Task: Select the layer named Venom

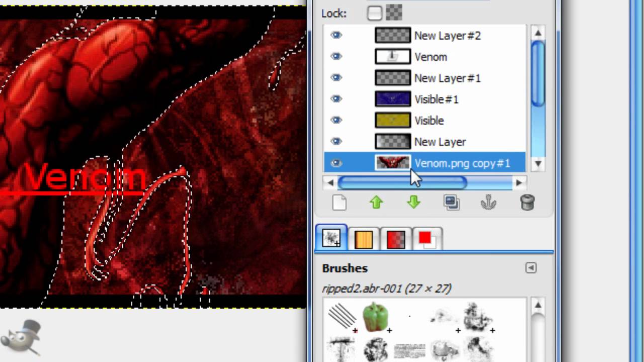Action: 431,57
